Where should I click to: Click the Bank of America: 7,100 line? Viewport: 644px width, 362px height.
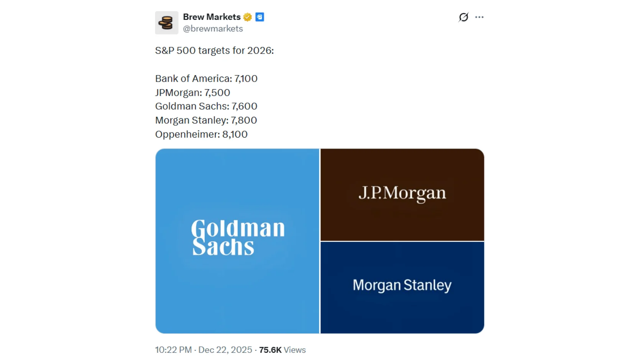[206, 79]
